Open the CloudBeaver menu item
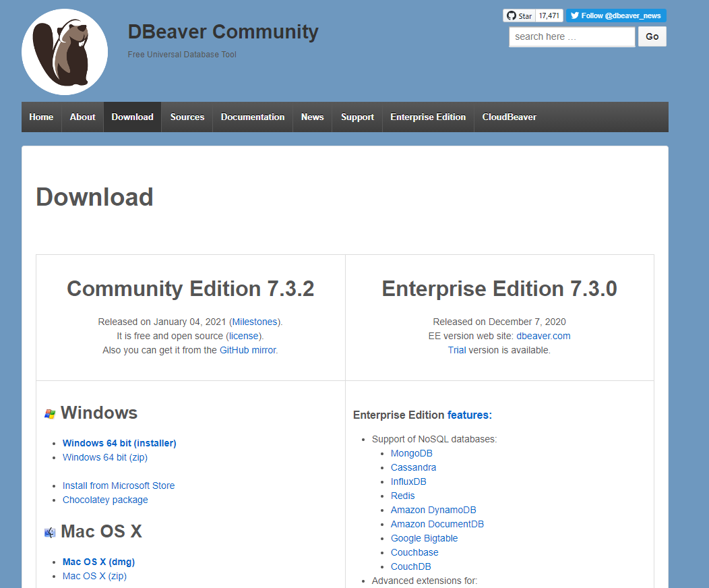 (509, 117)
